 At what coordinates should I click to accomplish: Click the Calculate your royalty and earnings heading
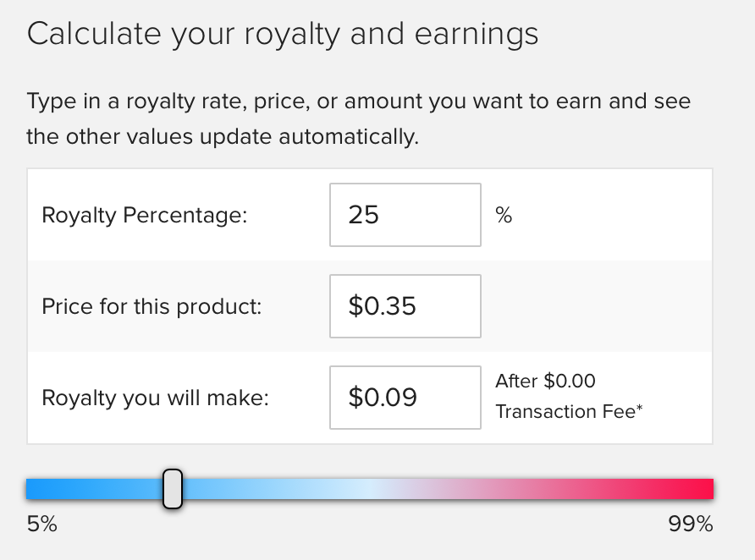click(283, 35)
